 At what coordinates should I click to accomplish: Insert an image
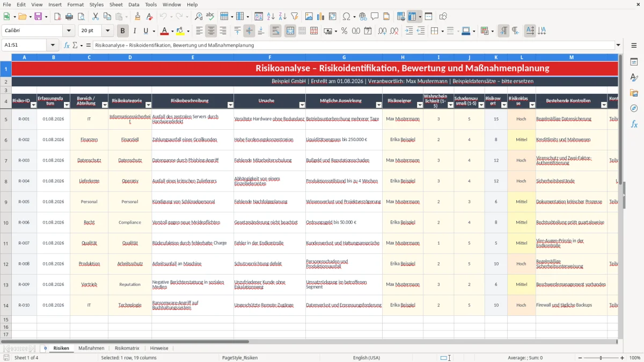(x=310, y=17)
